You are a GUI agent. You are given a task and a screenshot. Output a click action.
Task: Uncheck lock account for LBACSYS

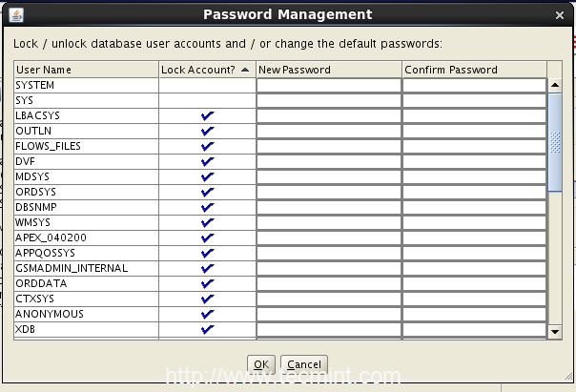208,115
